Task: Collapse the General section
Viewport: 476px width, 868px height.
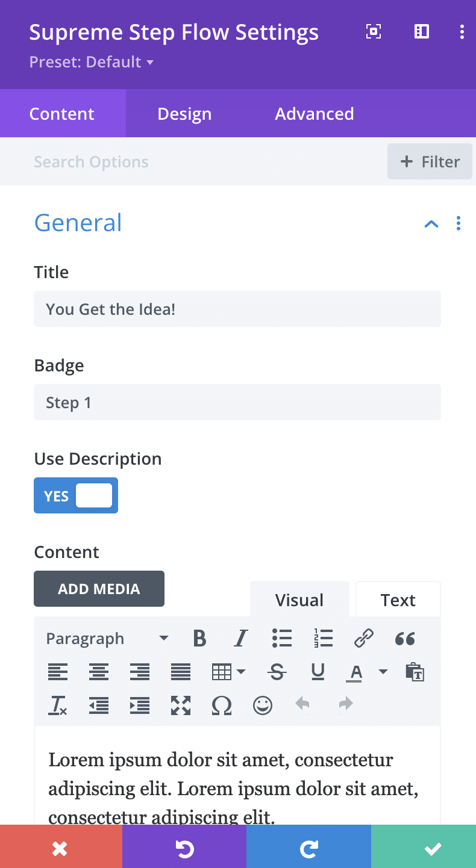Action: pos(431,224)
